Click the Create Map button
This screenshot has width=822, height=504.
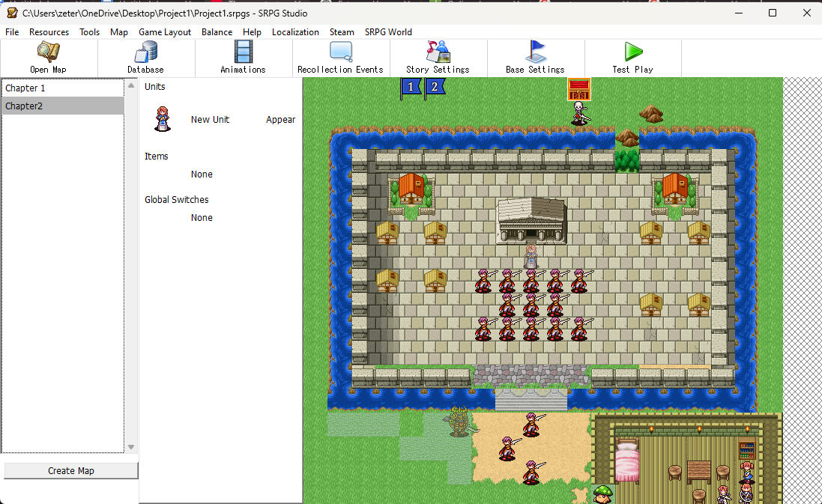(x=71, y=470)
